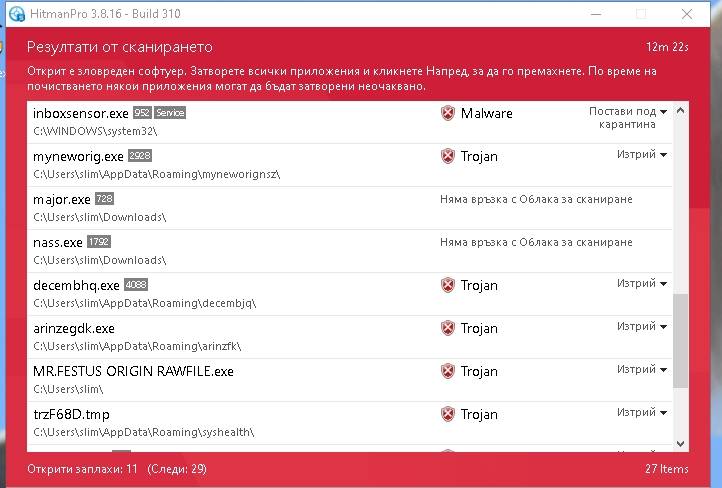Image resolution: width=722 pixels, height=488 pixels.
Task: Click the shield icon for MR.FESTUS ORIGIN RAWFILE.exe
Action: pyautogui.click(x=448, y=371)
